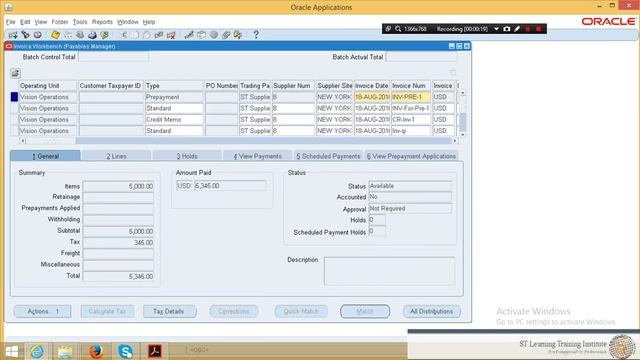Click the Switch Responsibility toolbar icon
The image size is (640, 360).
pos(80,35)
